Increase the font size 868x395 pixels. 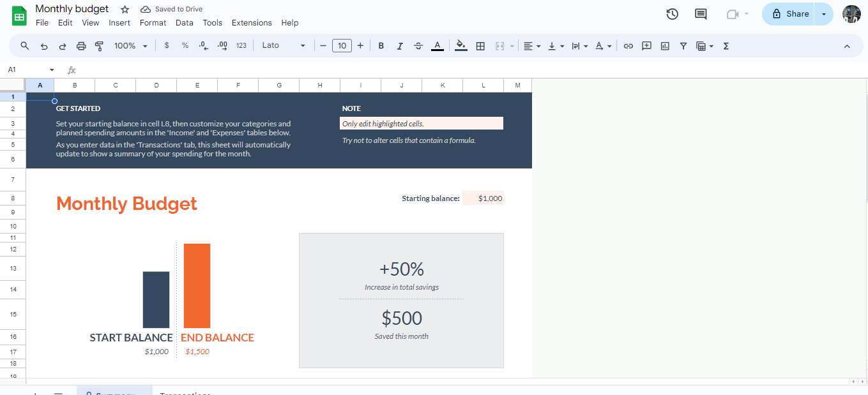360,46
